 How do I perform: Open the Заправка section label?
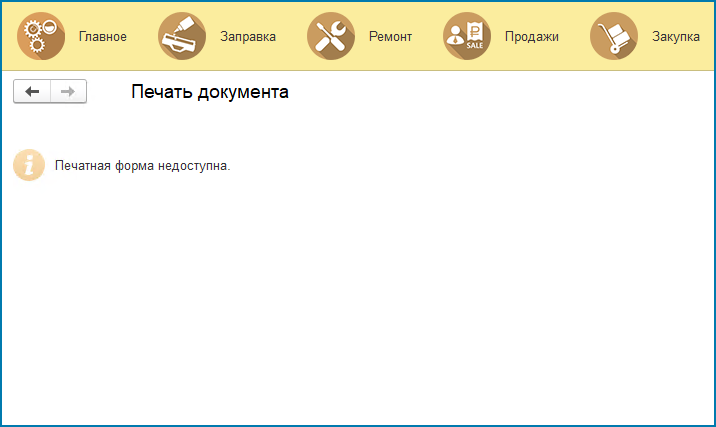tap(248, 37)
